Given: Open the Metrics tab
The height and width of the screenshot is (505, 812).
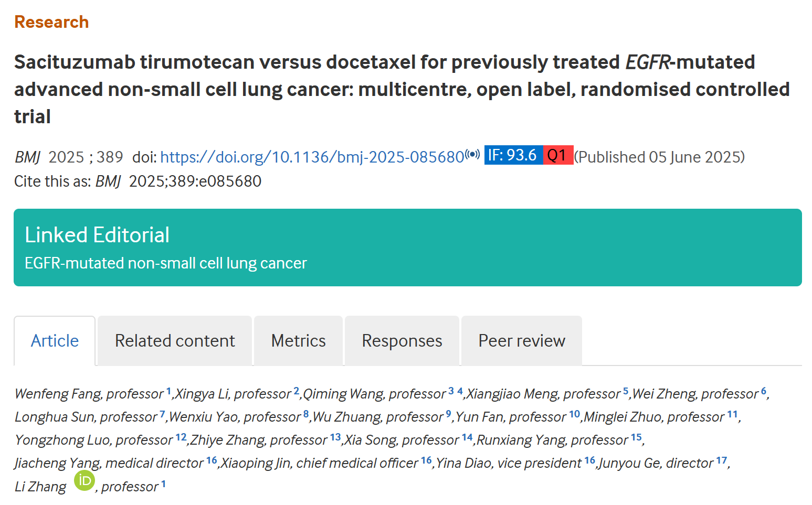Looking at the screenshot, I should pyautogui.click(x=298, y=341).
